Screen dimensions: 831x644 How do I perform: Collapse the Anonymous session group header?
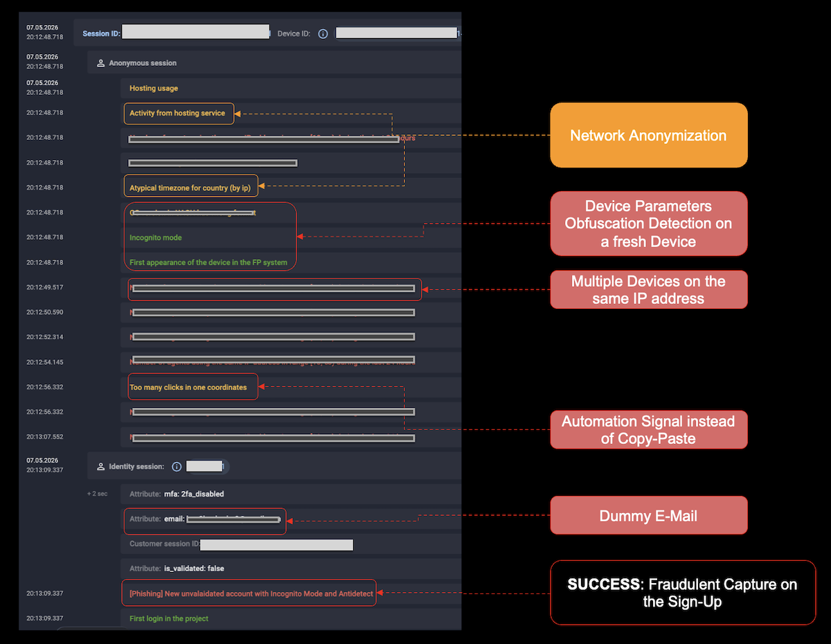274,63
